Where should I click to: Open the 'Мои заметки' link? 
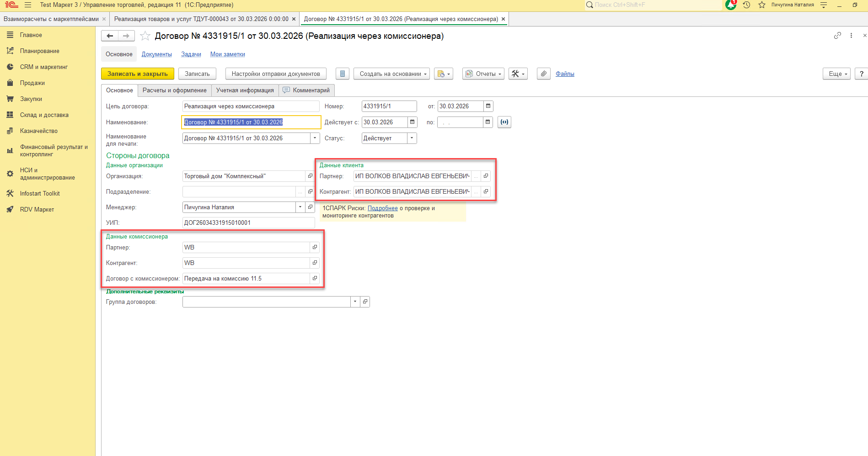228,54
